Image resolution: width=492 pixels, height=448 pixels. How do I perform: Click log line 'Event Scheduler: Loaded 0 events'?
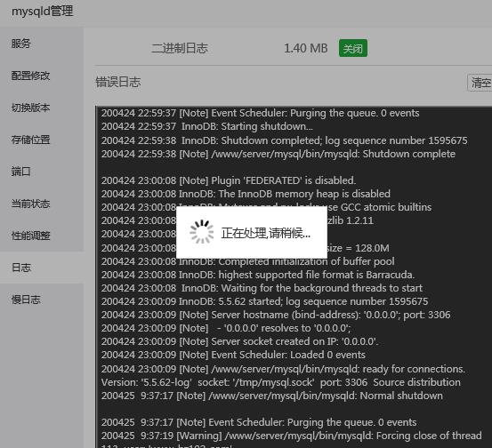(233, 355)
